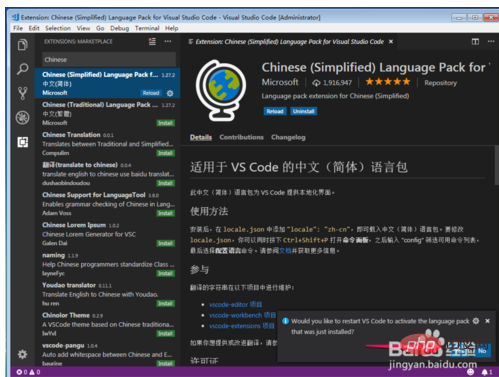Open the File menu
The height and width of the screenshot is (377, 499).
pos(18,28)
